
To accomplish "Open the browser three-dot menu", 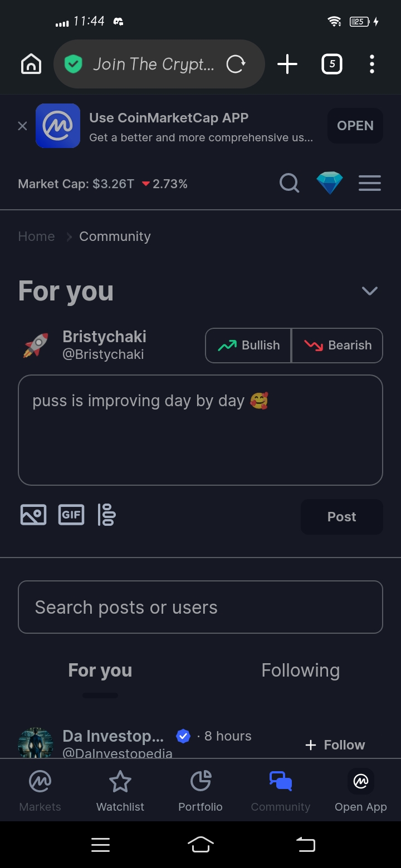I will [x=372, y=65].
